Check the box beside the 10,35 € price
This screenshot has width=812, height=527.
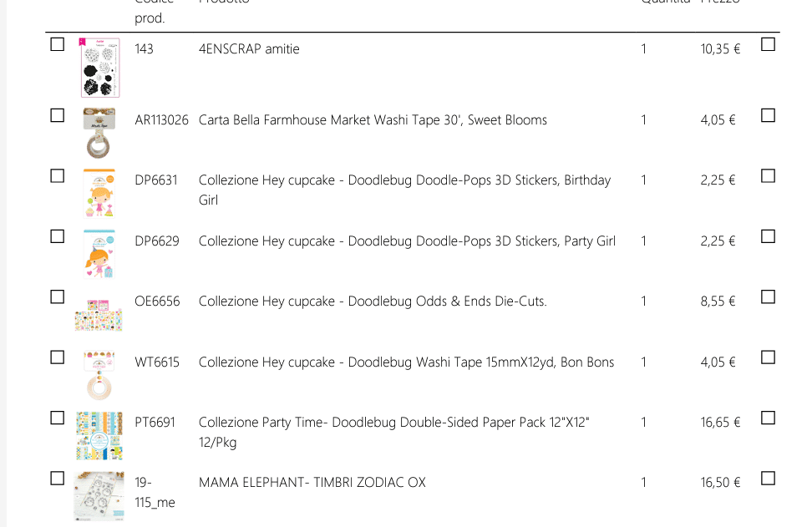[x=768, y=44]
